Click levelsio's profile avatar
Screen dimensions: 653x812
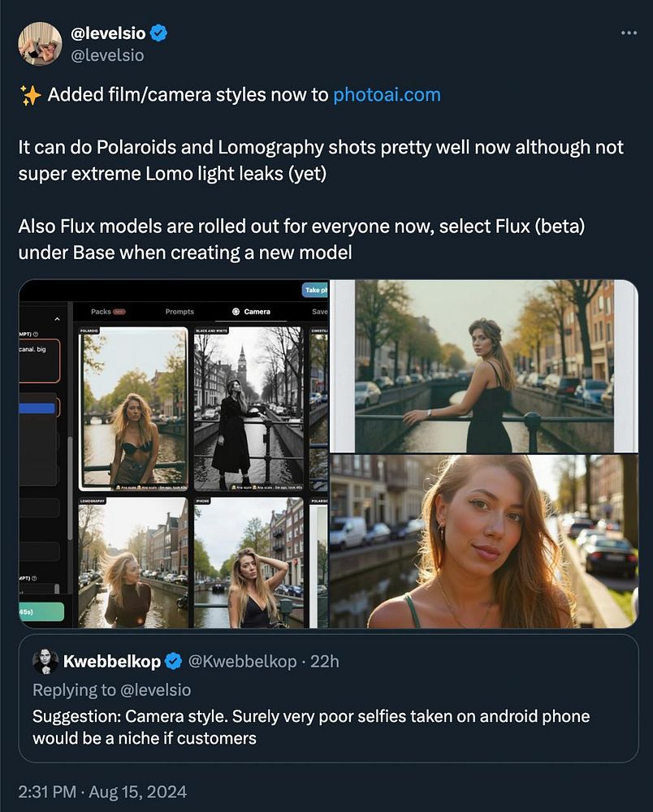tap(40, 44)
